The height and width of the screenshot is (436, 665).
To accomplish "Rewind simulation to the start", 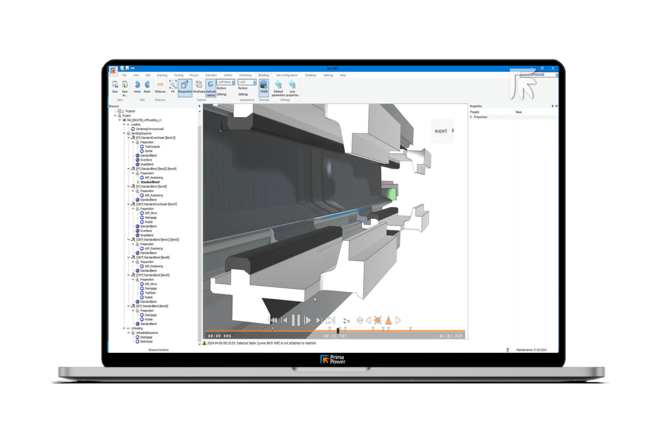I will (274, 320).
